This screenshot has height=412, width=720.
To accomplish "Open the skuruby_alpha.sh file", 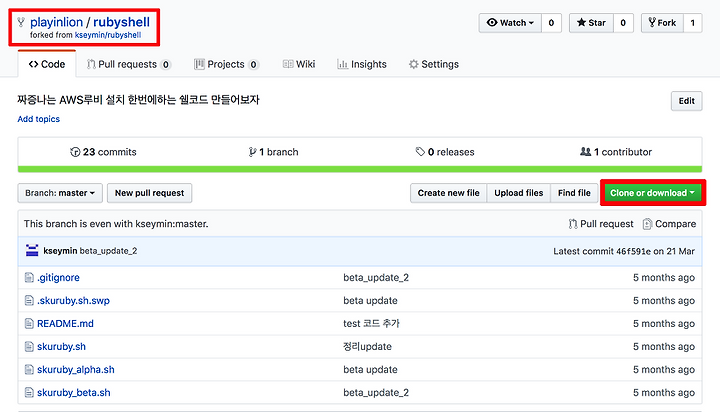I will point(76,369).
